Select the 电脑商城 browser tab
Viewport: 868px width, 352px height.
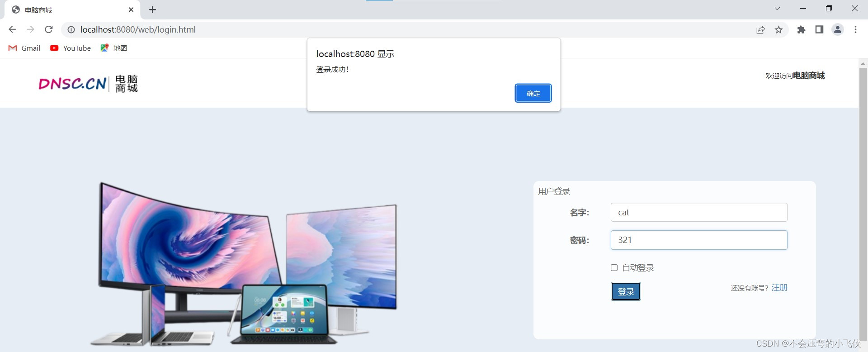coord(72,10)
